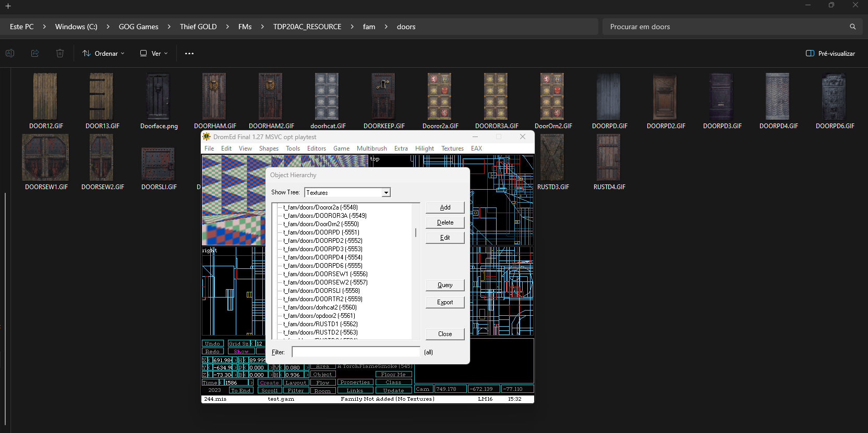Click Edit in Object Hierarchy dialog

tap(445, 238)
